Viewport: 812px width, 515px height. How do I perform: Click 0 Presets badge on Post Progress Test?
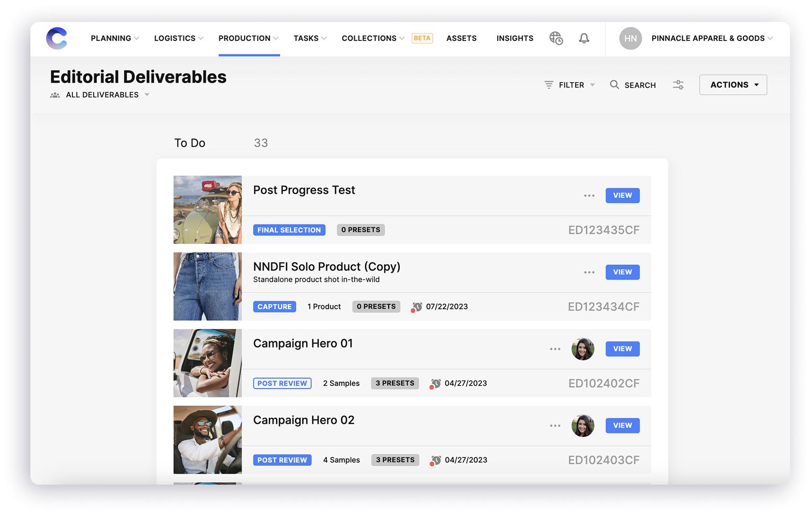tap(361, 230)
